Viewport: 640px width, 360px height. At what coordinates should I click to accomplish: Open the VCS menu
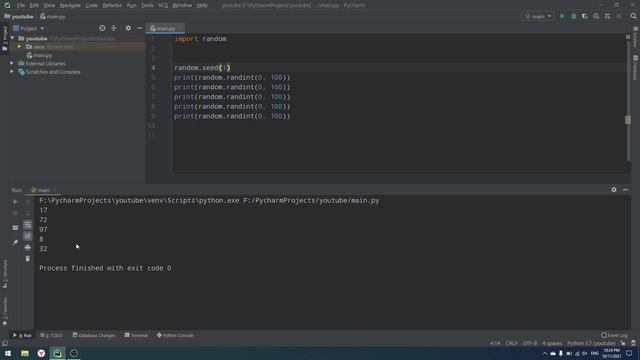pos(163,5)
